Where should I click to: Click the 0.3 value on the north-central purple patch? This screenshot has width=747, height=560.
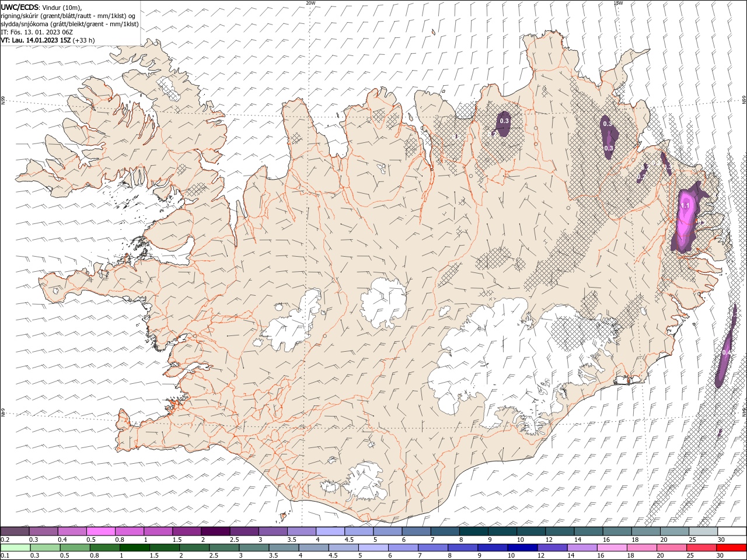pyautogui.click(x=505, y=121)
